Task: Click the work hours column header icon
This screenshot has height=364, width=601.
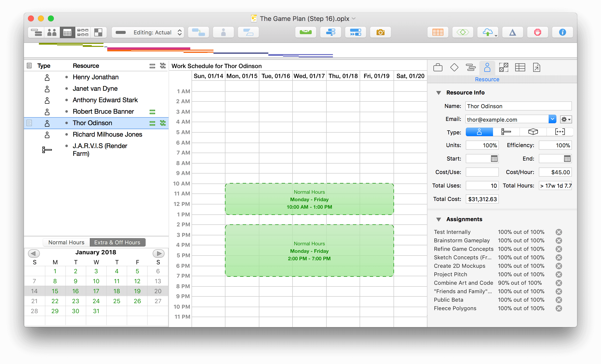Action: 152,66
